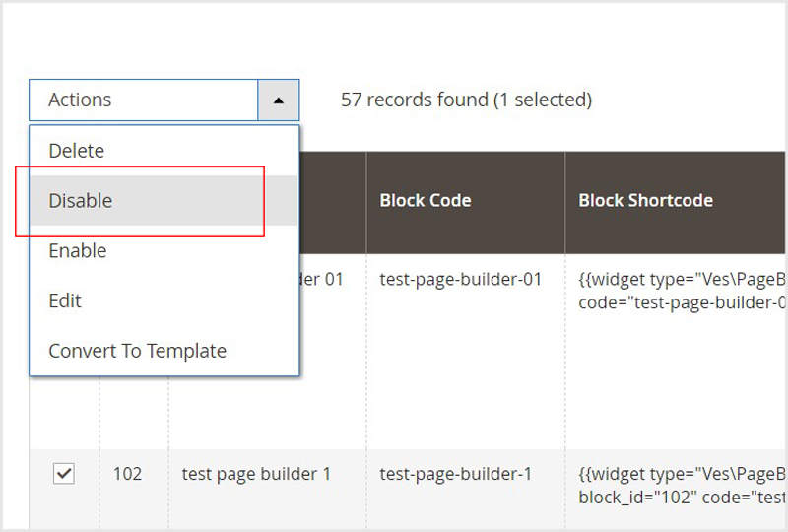
Task: Collapse the Actions dropdown arrow button
Action: (x=279, y=100)
